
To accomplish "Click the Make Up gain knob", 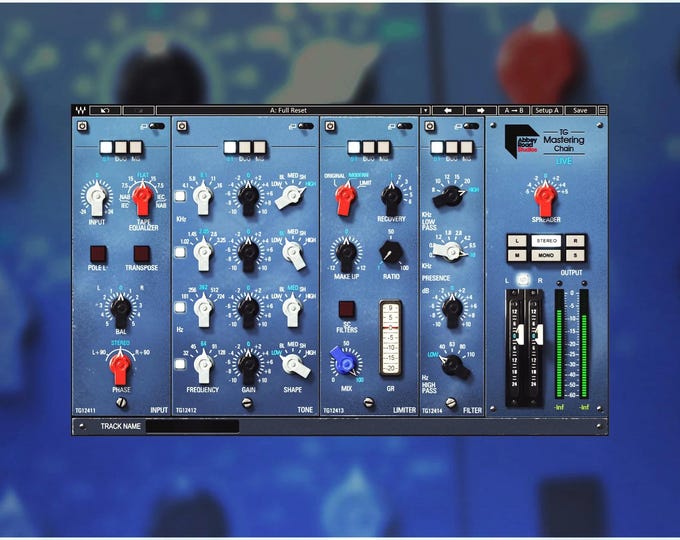I will pyautogui.click(x=347, y=254).
